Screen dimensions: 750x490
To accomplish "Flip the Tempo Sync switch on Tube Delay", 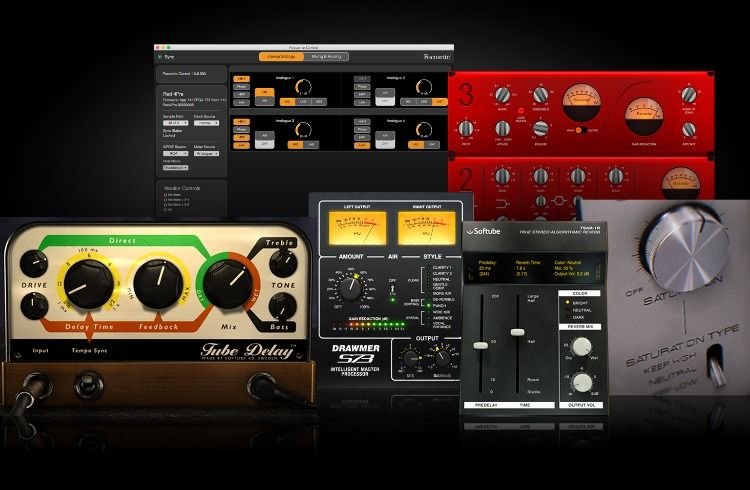I will (88, 384).
